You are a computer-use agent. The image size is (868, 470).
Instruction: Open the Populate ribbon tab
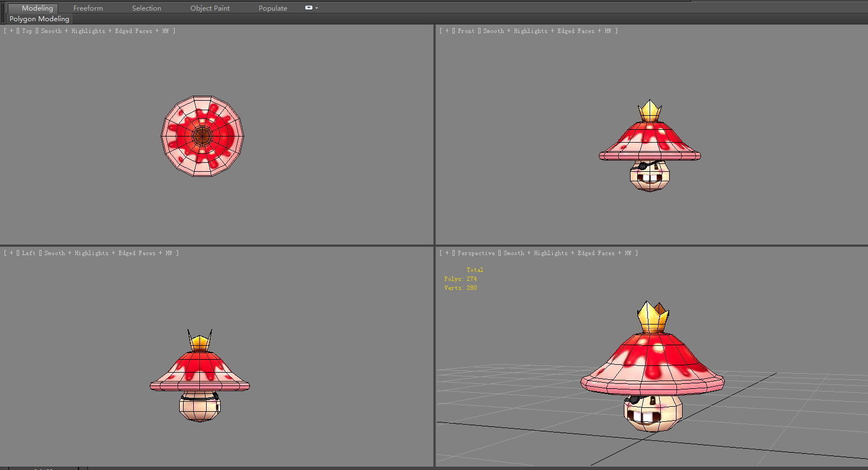pos(273,8)
